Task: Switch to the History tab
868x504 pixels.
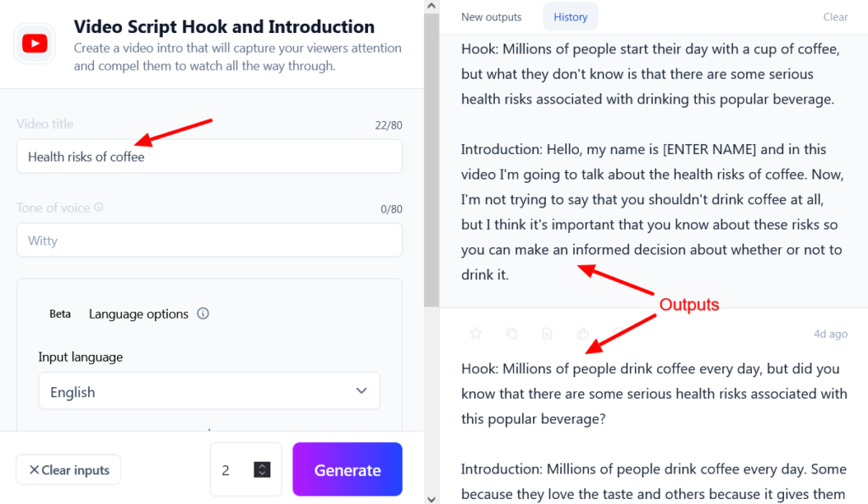Action: click(x=570, y=16)
